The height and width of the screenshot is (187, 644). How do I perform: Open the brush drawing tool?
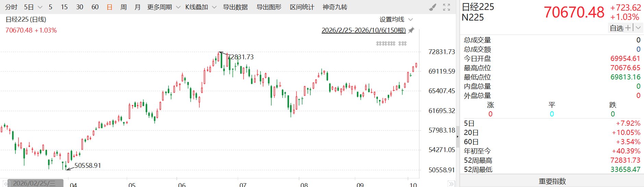(x=433, y=7)
